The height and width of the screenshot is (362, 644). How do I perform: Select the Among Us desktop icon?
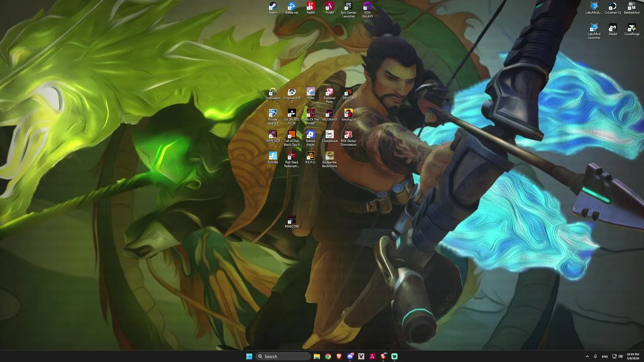(x=348, y=116)
